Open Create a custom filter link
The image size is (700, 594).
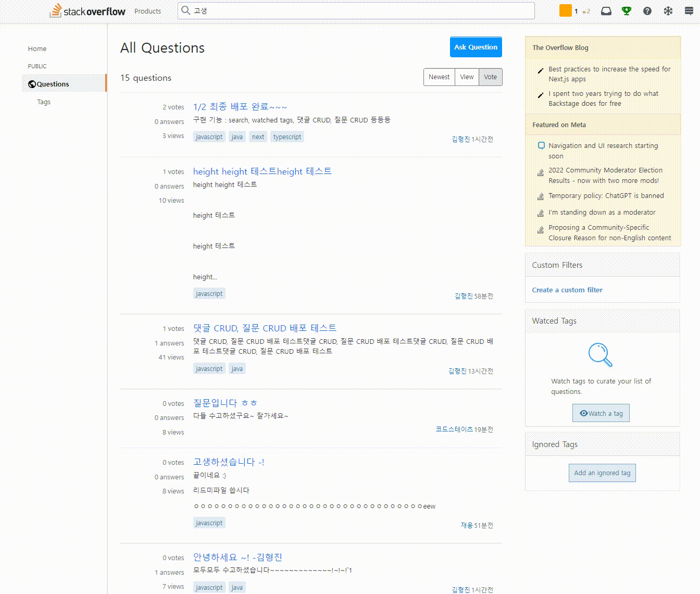[567, 290]
